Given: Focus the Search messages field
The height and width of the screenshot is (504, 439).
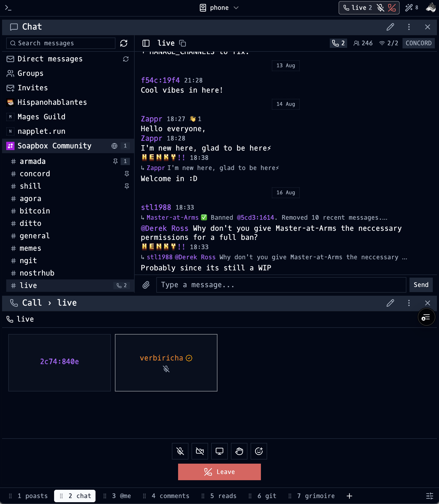Looking at the screenshot, I should [61, 43].
